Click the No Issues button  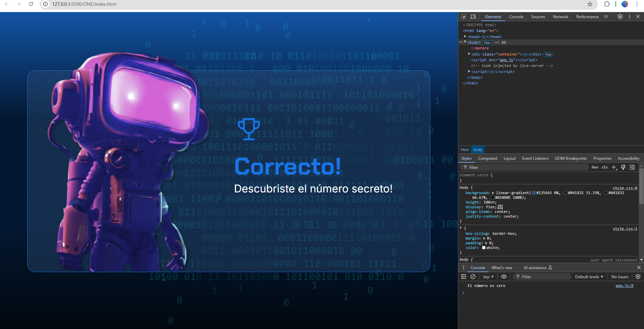[x=620, y=277]
